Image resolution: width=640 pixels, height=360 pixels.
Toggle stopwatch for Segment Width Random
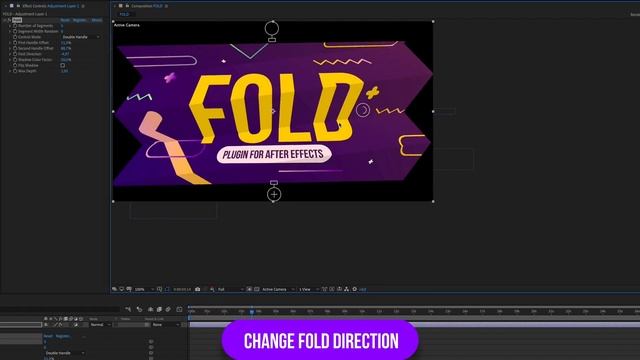tap(15, 31)
